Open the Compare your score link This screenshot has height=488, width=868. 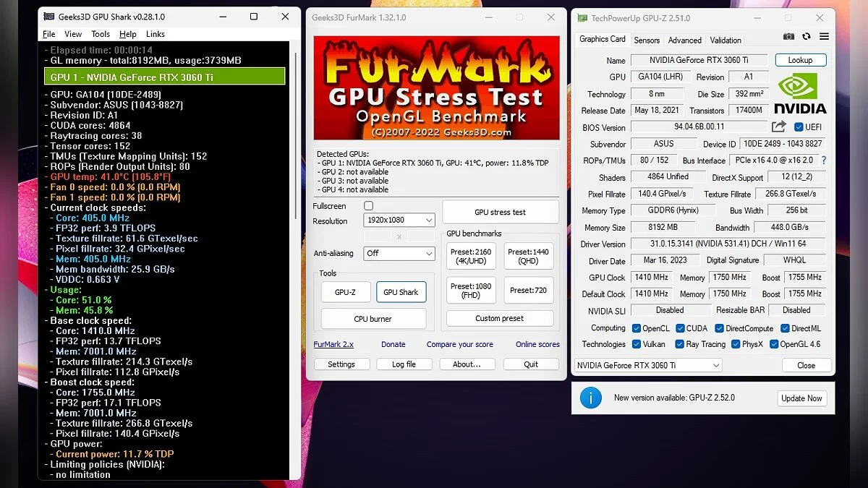coord(459,344)
